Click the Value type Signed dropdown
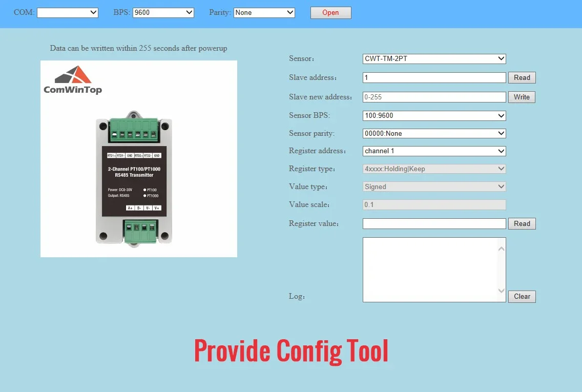The height and width of the screenshot is (392, 582). 434,187
